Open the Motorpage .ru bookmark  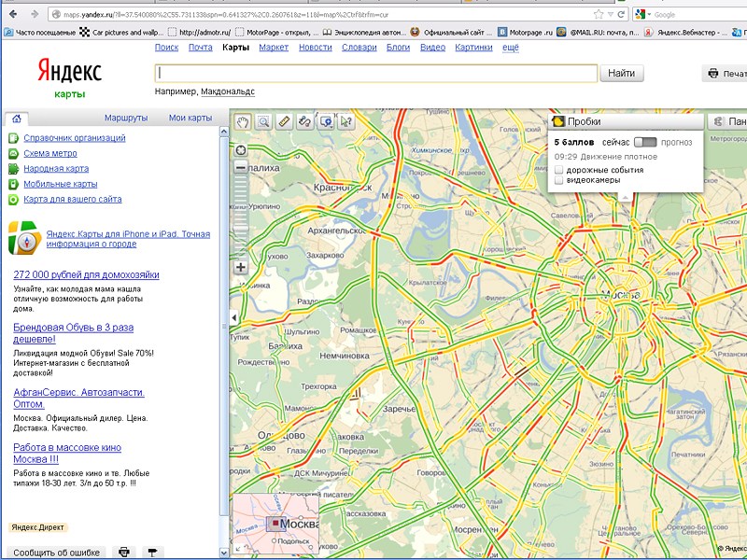(x=525, y=33)
